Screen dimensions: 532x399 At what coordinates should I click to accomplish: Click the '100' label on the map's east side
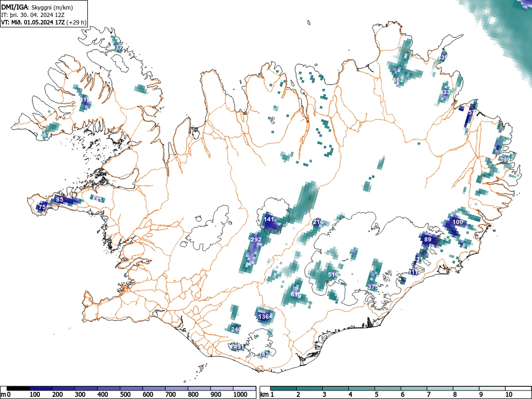(x=458, y=222)
